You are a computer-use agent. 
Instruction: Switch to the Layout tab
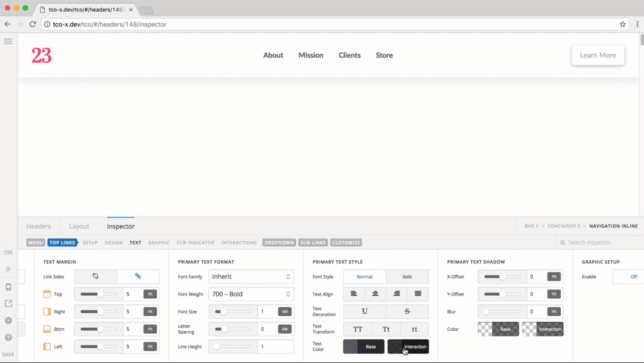click(79, 226)
